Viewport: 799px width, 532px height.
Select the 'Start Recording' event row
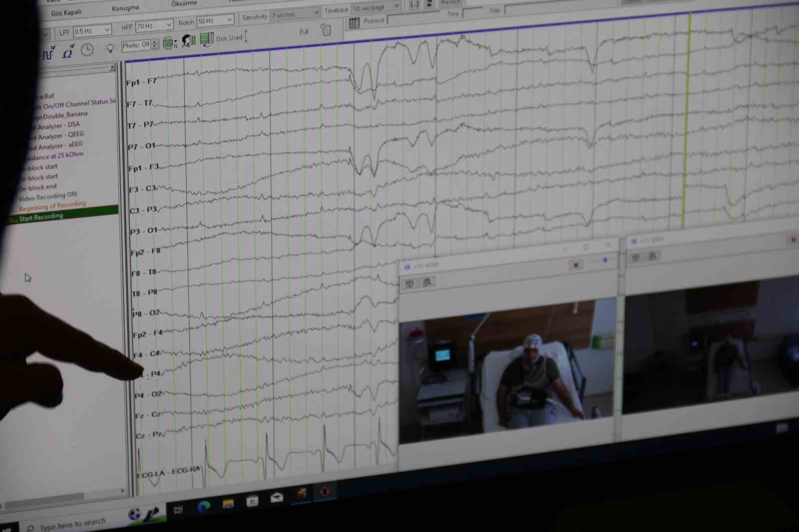[63, 217]
